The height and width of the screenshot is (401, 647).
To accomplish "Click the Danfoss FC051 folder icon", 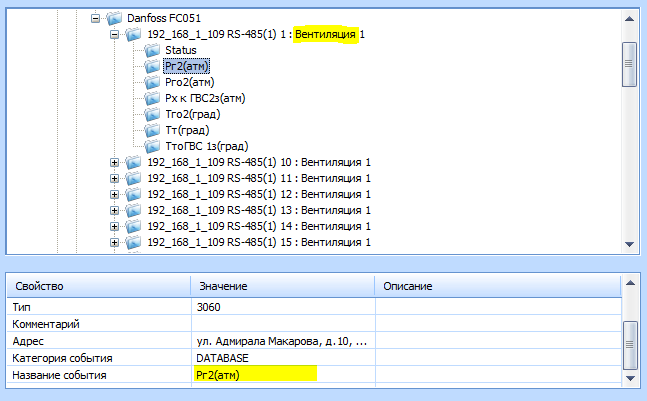I will [115, 18].
